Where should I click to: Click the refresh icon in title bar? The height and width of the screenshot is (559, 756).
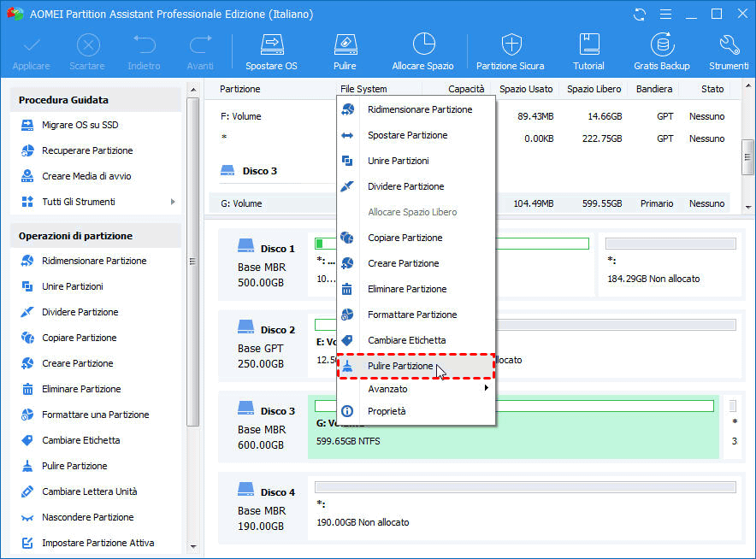pyautogui.click(x=640, y=15)
